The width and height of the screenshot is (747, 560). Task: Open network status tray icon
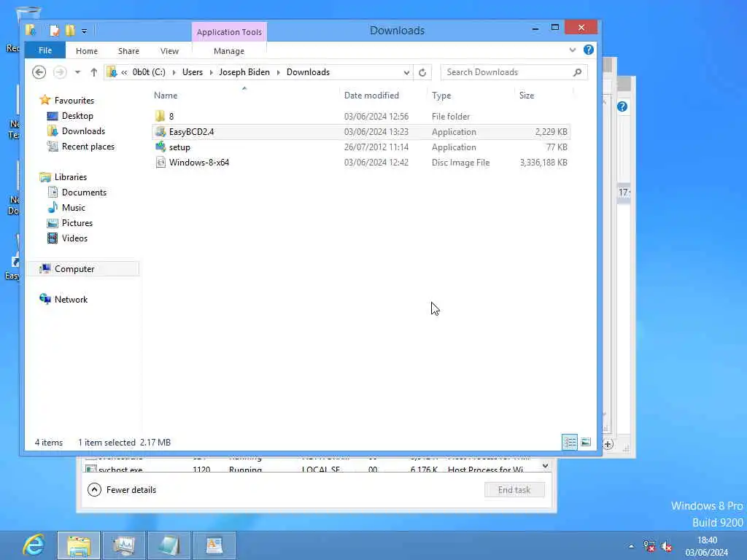tap(649, 546)
